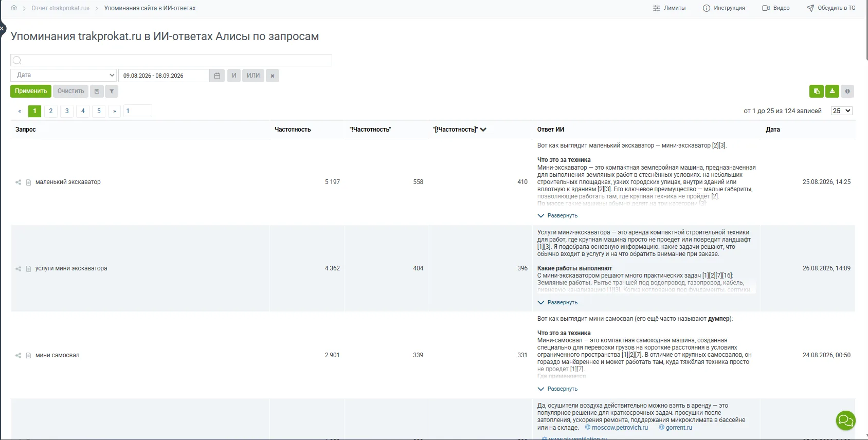The width and height of the screenshot is (868, 440).
Task: Collapse the left sidebar arrow handle
Action: (3, 28)
